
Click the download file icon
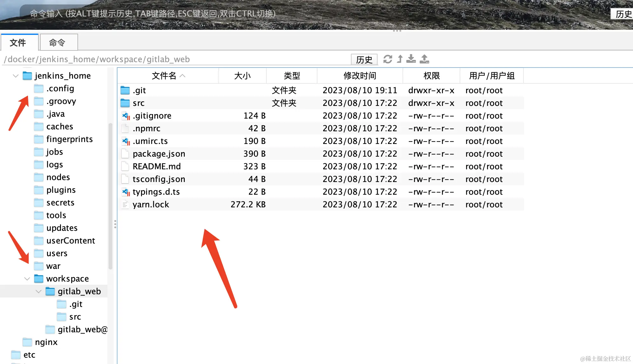pyautogui.click(x=411, y=59)
